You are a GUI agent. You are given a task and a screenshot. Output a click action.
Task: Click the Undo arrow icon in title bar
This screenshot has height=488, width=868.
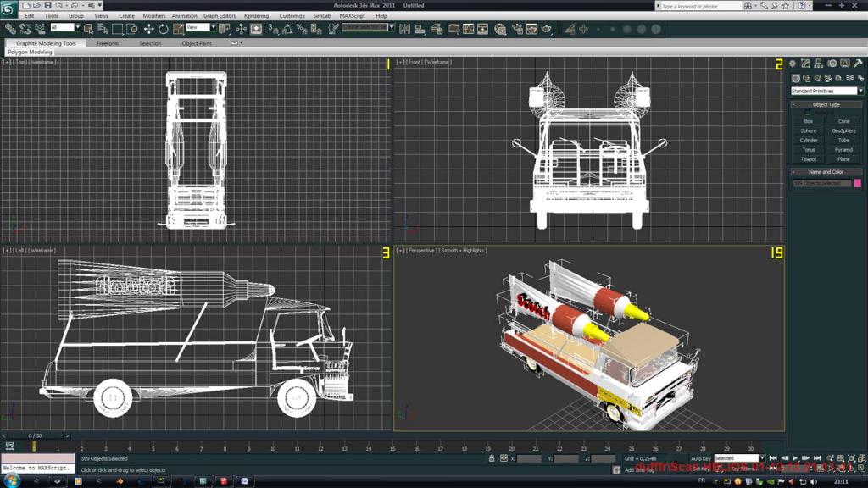pos(58,5)
